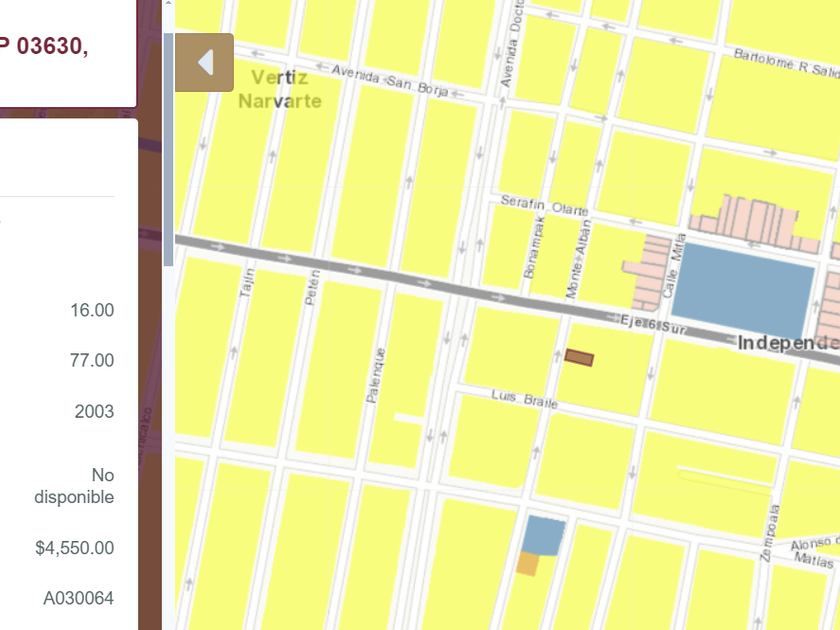Click the postal code 03630 heading
Image resolution: width=840 pixels, height=630 pixels.
(49, 46)
